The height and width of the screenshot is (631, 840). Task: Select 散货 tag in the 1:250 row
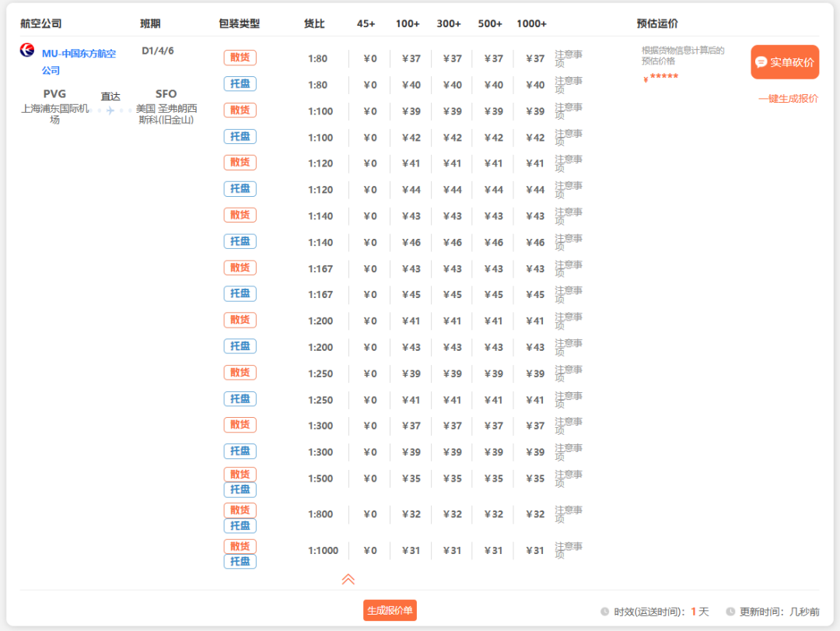tap(240, 373)
